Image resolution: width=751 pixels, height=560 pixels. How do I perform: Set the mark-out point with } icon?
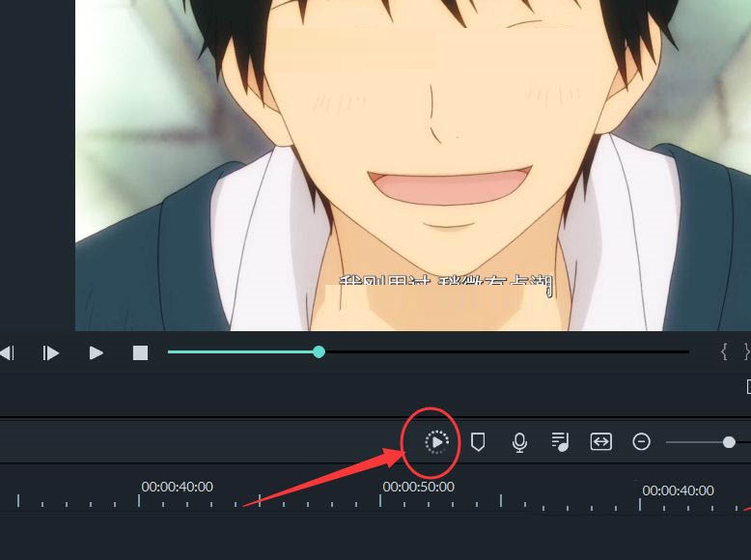(746, 352)
